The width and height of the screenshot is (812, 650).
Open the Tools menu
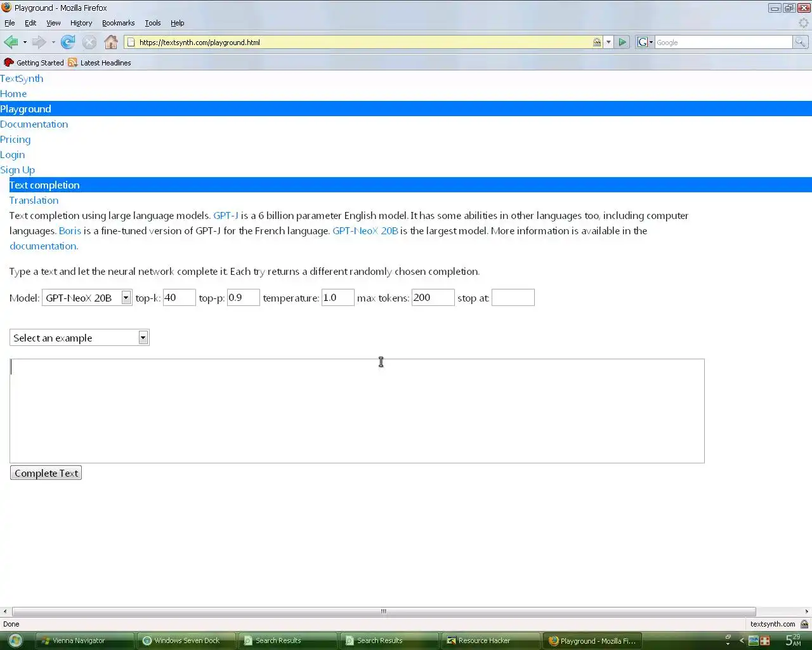(x=153, y=23)
